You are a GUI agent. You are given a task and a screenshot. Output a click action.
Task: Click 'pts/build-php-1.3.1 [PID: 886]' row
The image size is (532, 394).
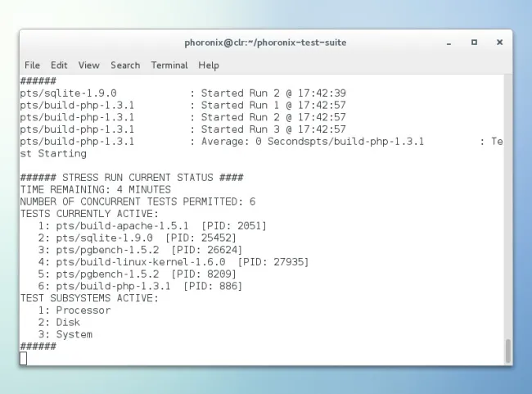140,286
